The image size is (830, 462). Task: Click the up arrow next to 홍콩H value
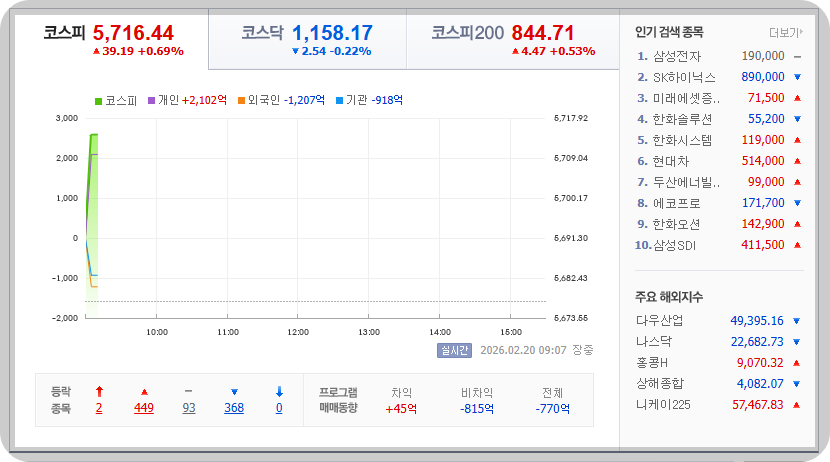click(x=797, y=363)
